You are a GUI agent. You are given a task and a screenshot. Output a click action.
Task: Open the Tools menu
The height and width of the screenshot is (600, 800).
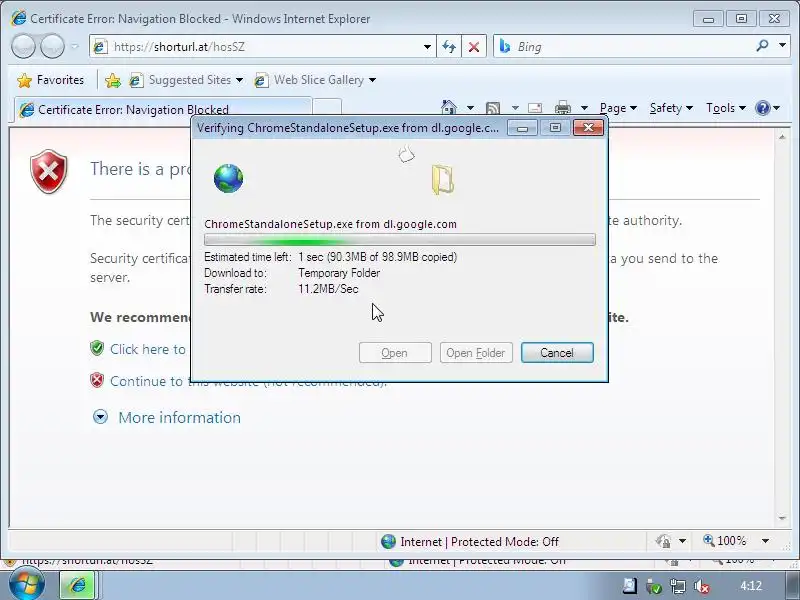pos(726,108)
